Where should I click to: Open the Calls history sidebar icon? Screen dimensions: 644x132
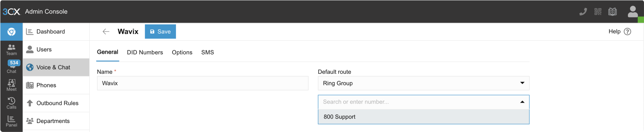point(11,103)
